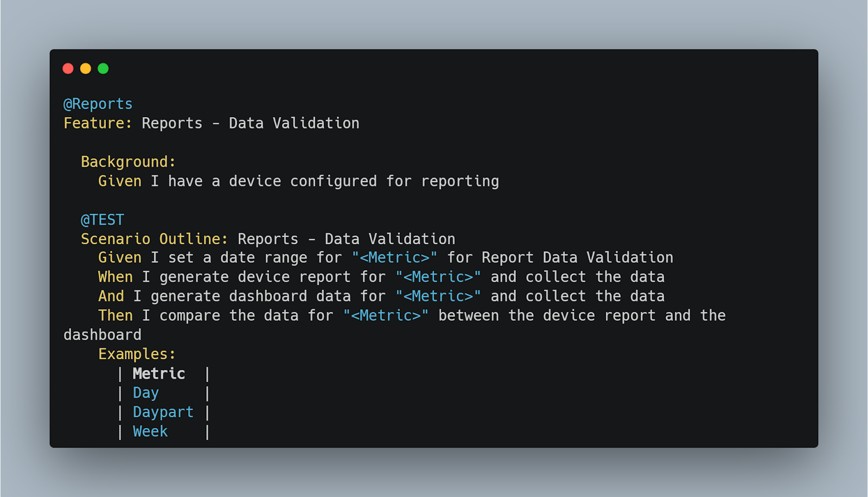This screenshot has width=868, height=497.
Task: Click the bold Metric table header
Action: point(159,373)
